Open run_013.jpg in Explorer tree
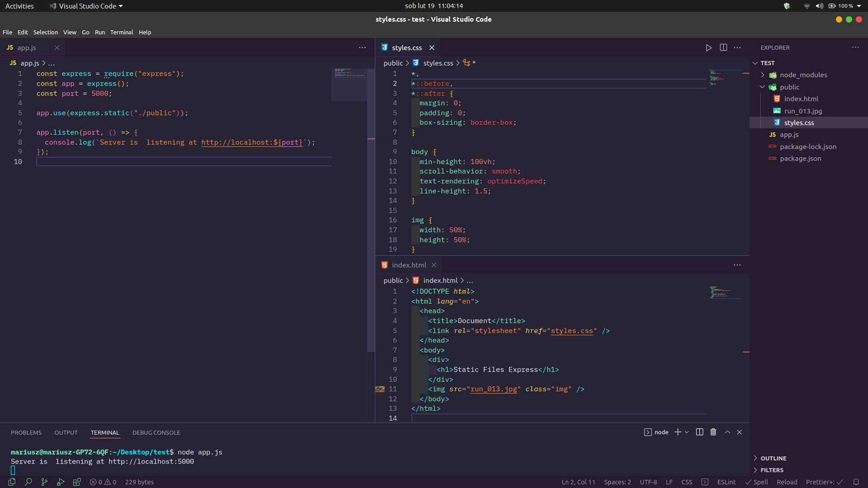 point(803,111)
